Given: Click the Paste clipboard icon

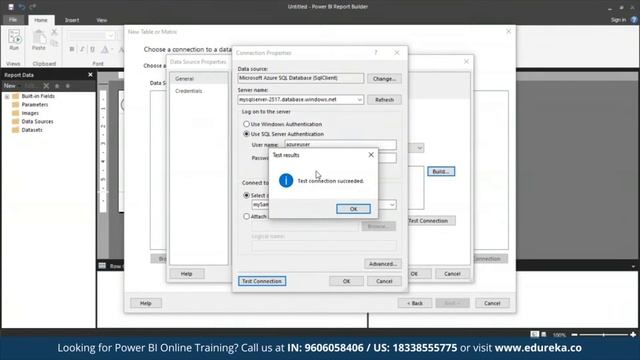Looking at the screenshot, I should click(39, 37).
